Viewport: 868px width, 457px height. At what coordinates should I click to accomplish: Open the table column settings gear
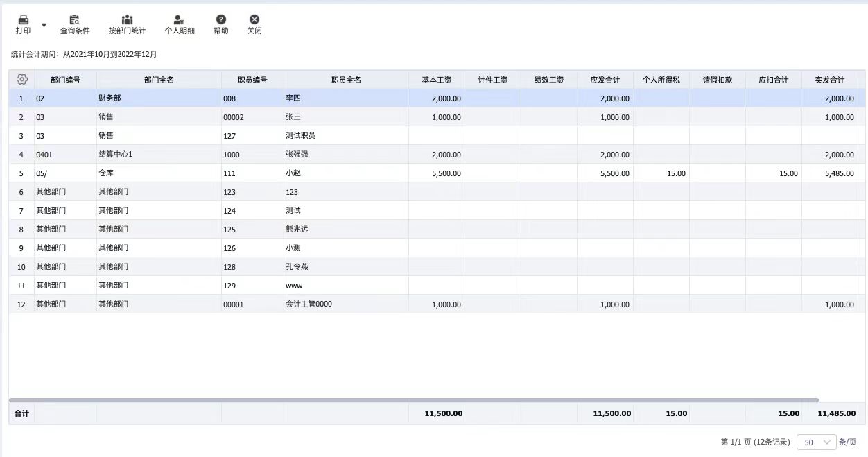click(21, 79)
